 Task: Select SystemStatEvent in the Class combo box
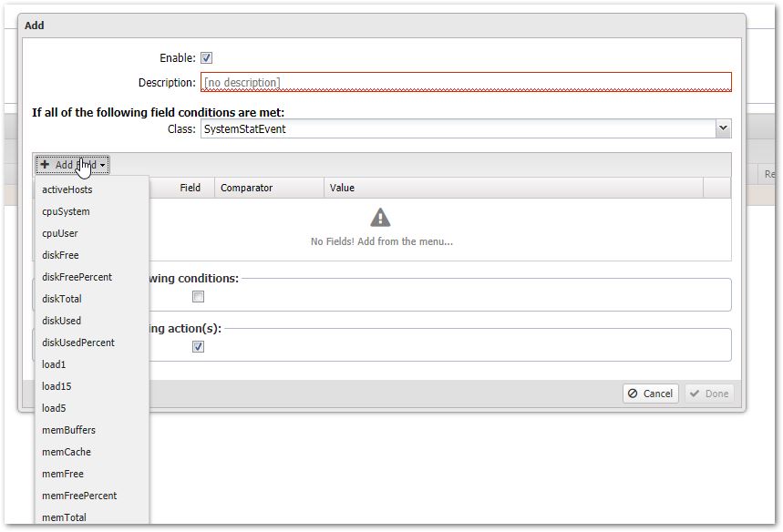(x=458, y=129)
